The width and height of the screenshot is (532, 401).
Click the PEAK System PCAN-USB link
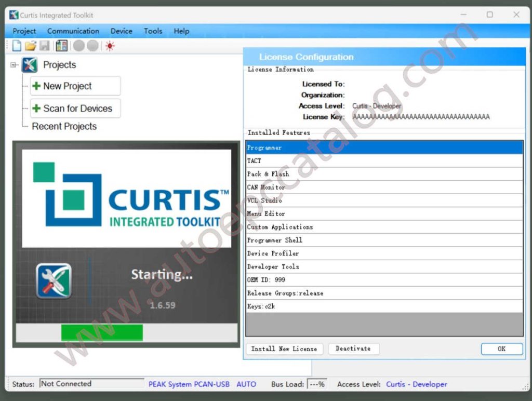189,384
